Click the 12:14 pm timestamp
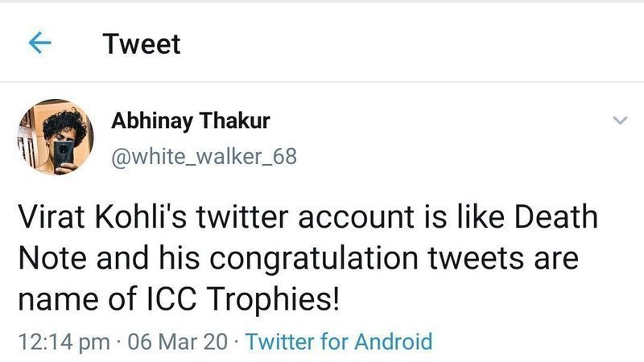644x362 pixels. [64, 341]
